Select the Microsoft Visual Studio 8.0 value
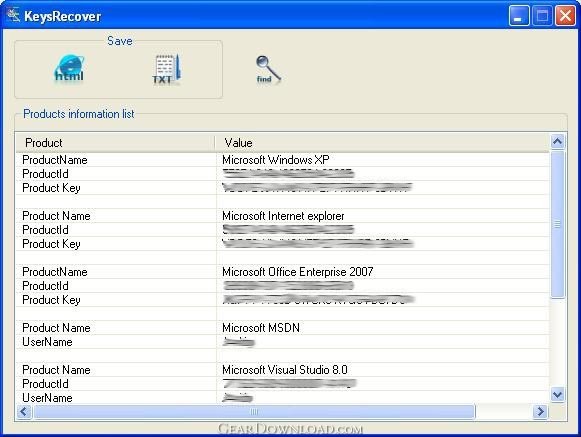 pos(285,370)
